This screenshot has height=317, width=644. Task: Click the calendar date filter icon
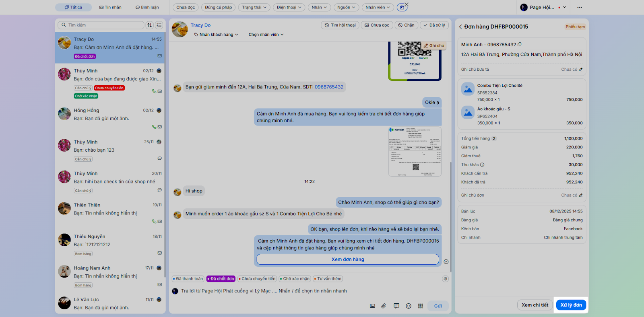pyautogui.click(x=402, y=7)
